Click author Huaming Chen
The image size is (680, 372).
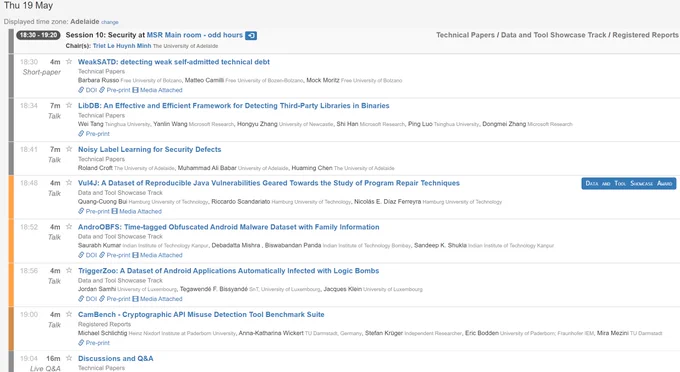pyautogui.click(x=311, y=168)
